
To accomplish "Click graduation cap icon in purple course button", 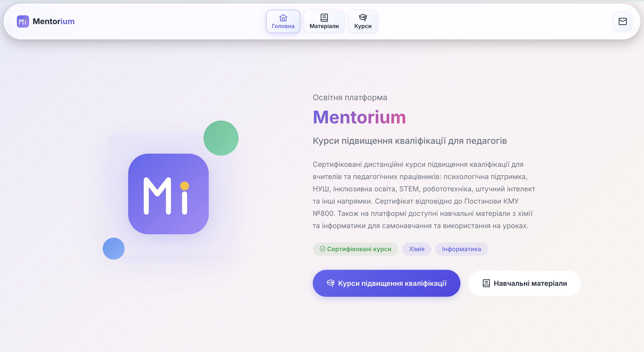I will (x=331, y=283).
